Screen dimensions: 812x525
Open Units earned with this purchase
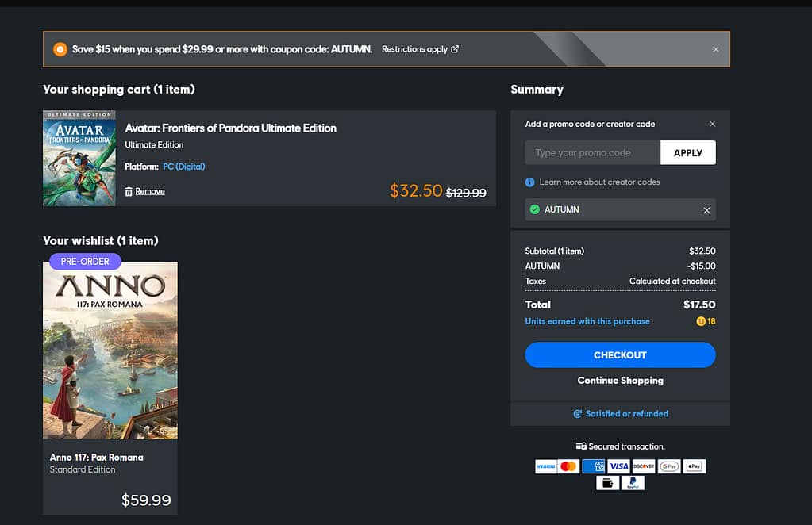[x=587, y=321]
